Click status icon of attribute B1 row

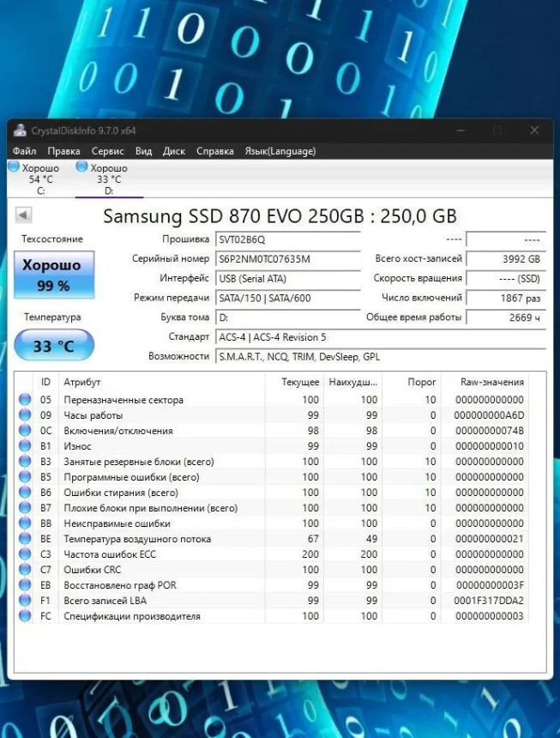coord(25,445)
